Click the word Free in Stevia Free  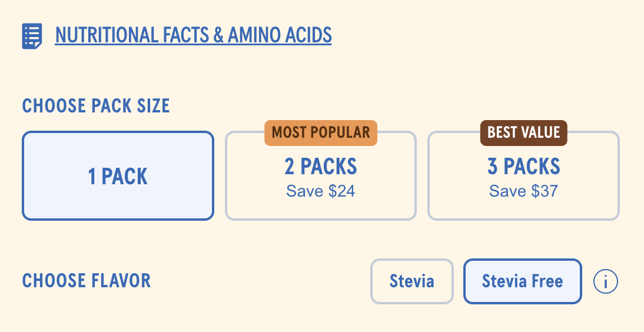point(548,281)
